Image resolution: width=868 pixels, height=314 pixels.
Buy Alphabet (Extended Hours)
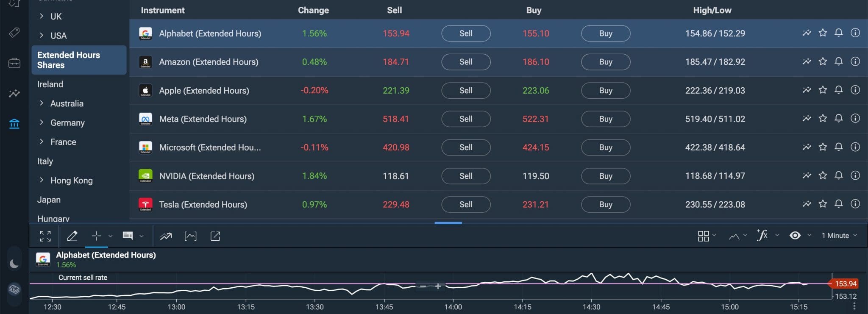pyautogui.click(x=606, y=33)
